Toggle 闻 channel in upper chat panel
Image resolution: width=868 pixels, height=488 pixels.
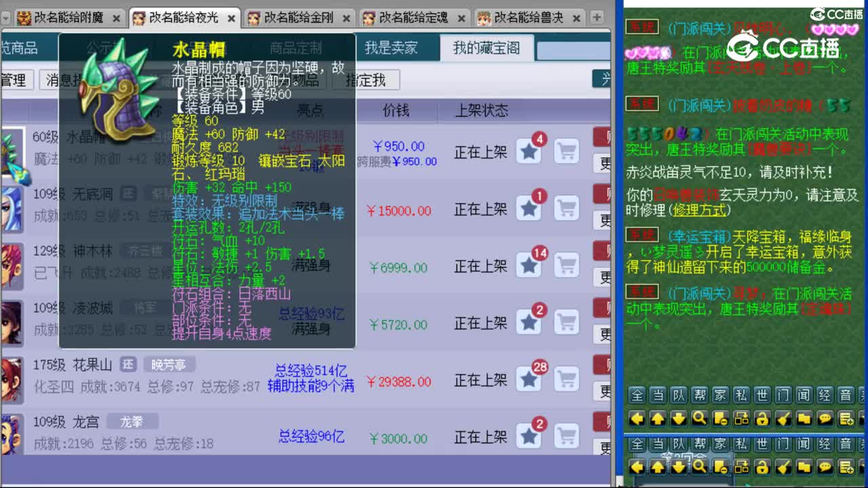[804, 394]
